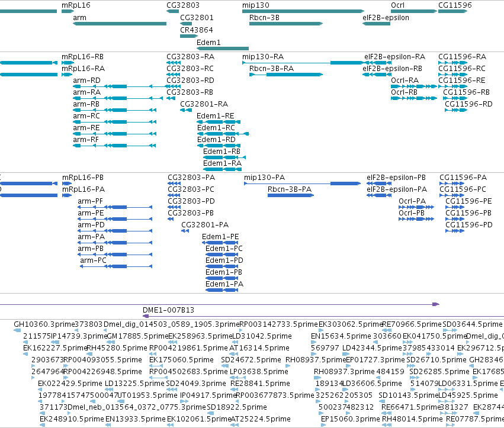Select the CG32801 gene label

click(197, 18)
